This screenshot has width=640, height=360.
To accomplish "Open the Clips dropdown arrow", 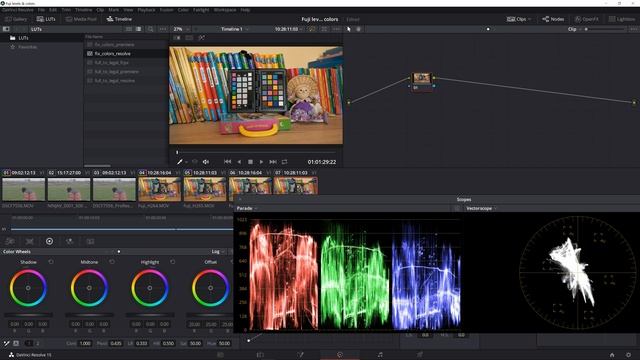I will 529,19.
